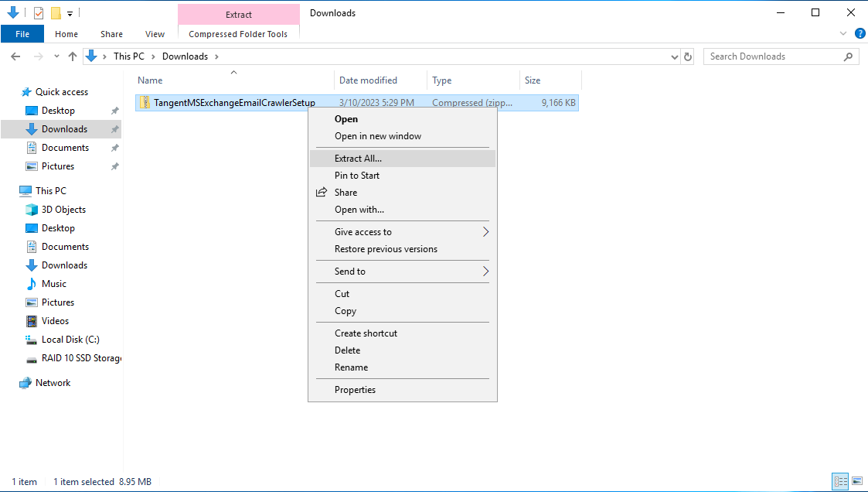The image size is (868, 492).
Task: Open the address bar history dropdown
Action: [x=674, y=56]
